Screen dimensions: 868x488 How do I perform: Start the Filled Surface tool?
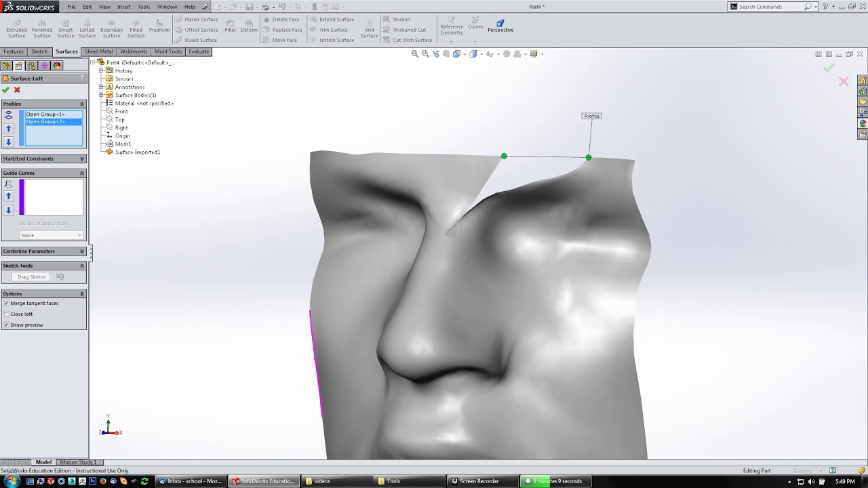coord(136,28)
